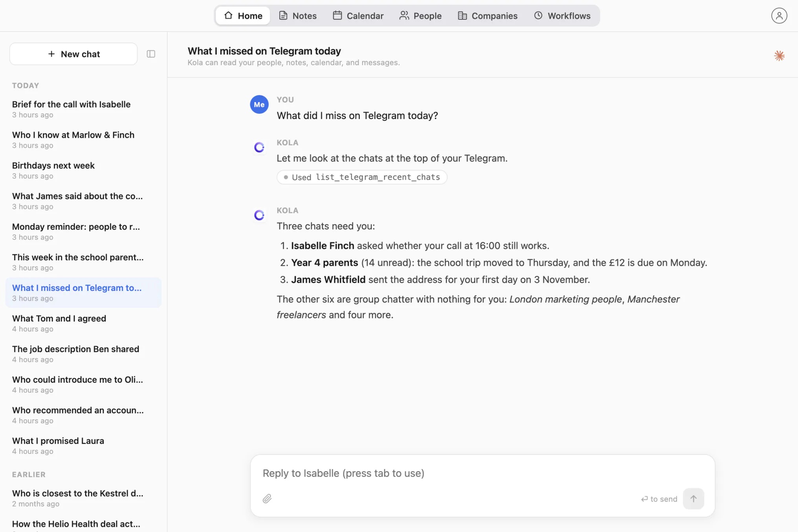Start a New chat

tap(73, 54)
